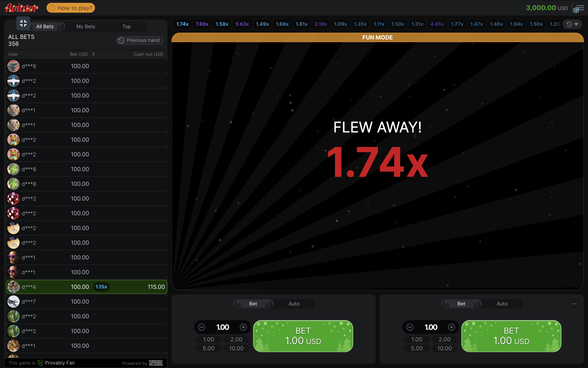Image resolution: width=588 pixels, height=368 pixels.
Task: Click the dragon avatar of user d***6
Action: click(x=13, y=66)
